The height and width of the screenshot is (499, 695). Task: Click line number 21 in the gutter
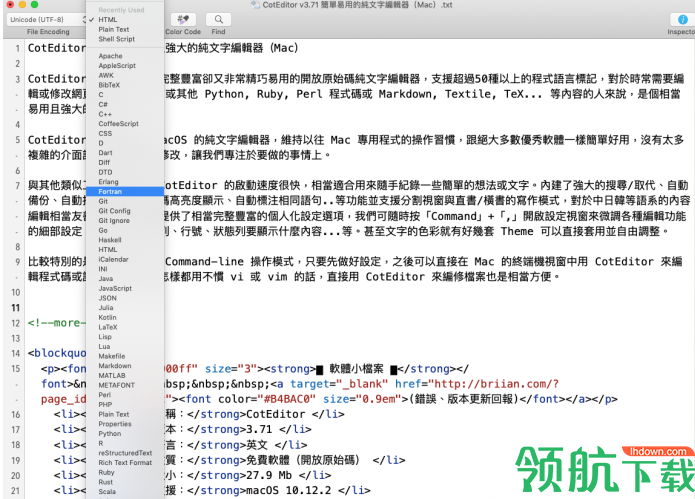(16, 491)
